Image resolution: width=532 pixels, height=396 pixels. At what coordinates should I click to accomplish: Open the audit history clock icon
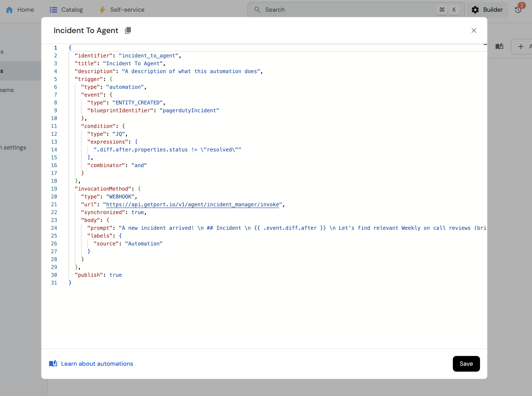518,10
